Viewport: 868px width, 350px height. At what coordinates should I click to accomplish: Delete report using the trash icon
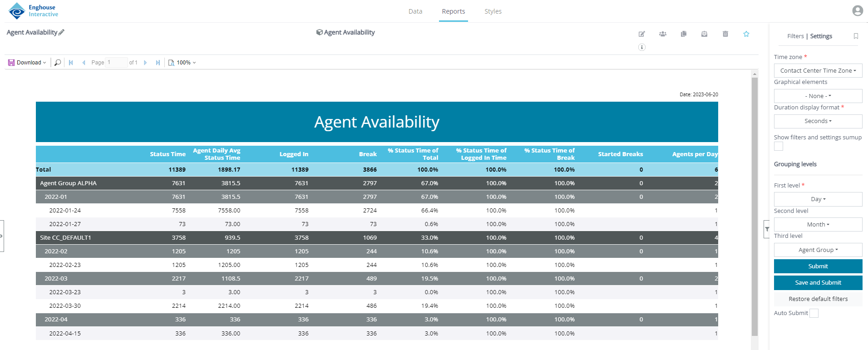click(x=725, y=34)
